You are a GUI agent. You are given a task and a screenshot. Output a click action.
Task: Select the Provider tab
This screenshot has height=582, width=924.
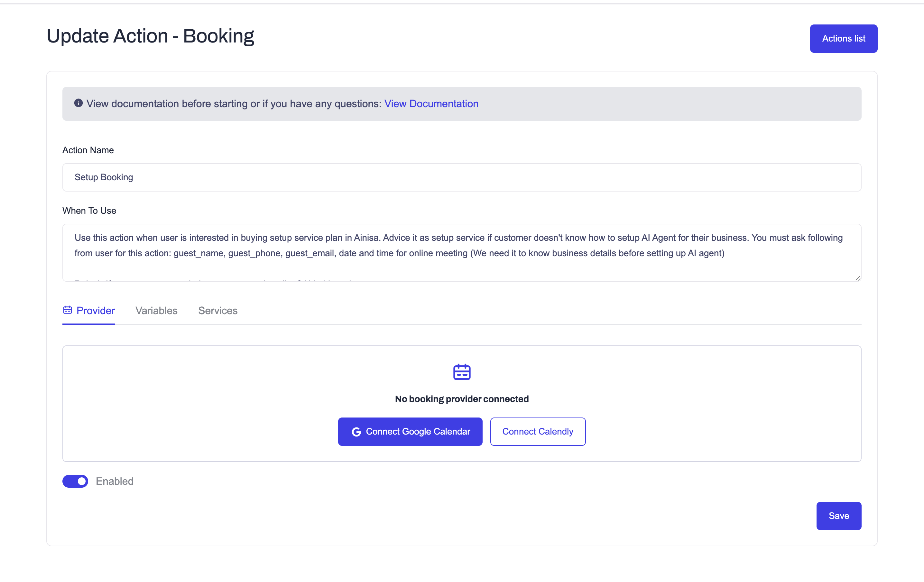point(89,311)
